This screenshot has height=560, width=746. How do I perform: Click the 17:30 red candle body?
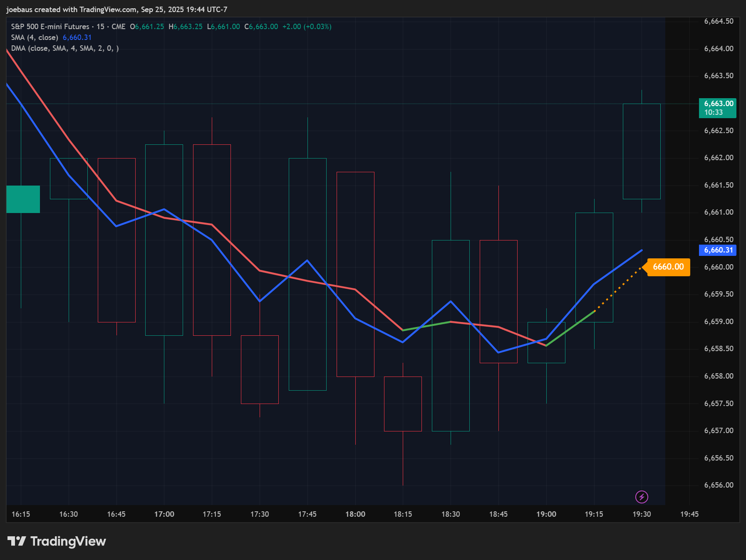(x=260, y=369)
